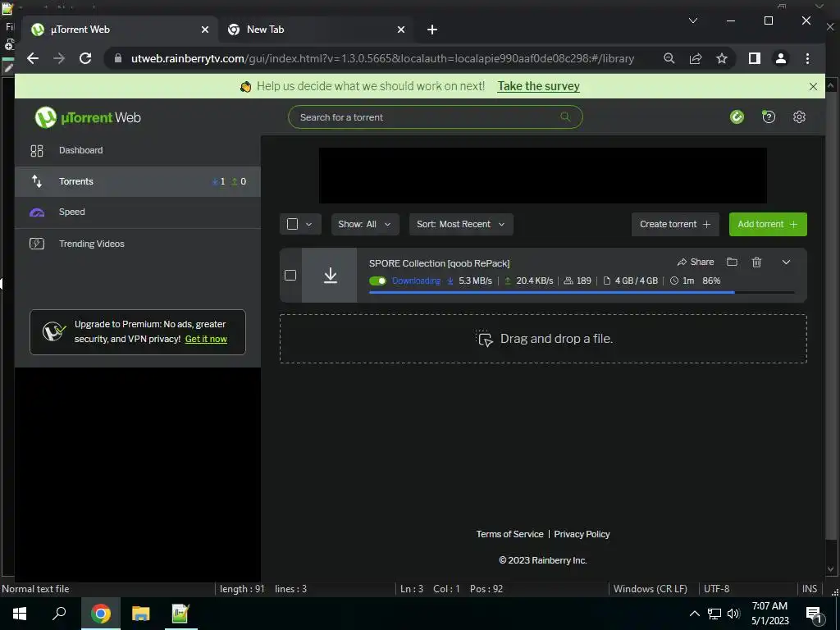Click the Drag and drop a file area
Screen dimensions: 840x630
click(x=543, y=339)
